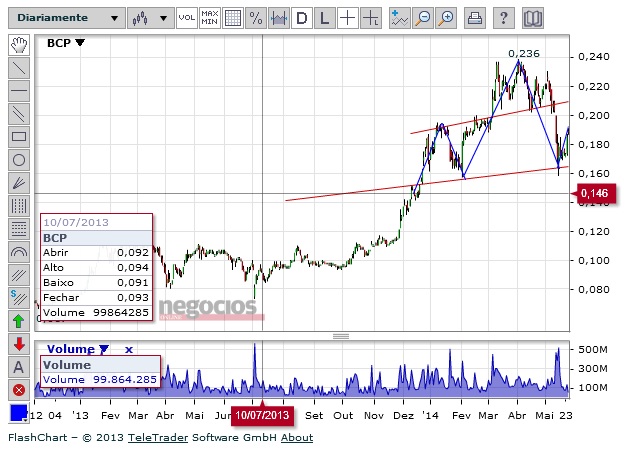This screenshot has width=629, height=458.
Task: Enable crosshair with legend icon
Action: click(x=371, y=18)
